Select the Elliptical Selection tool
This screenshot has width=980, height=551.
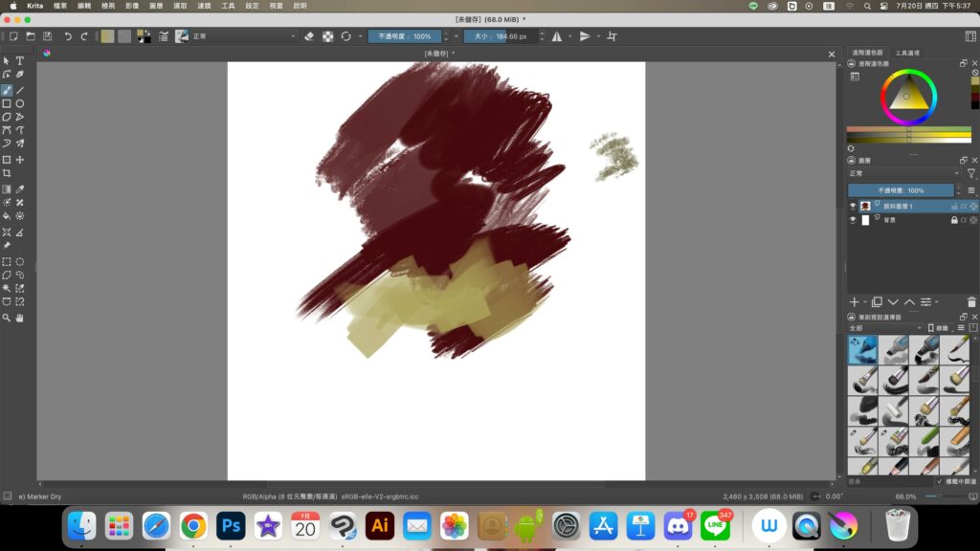[x=20, y=262]
